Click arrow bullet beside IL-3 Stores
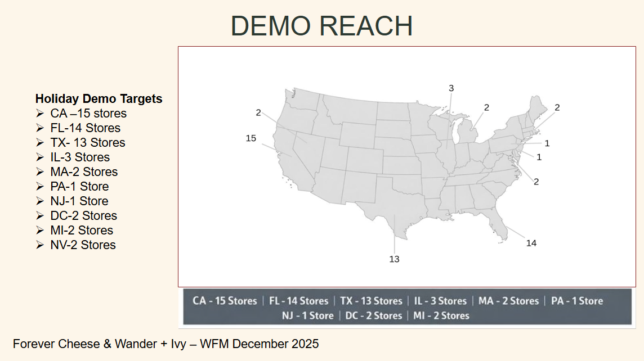644x361 pixels. pos(39,157)
